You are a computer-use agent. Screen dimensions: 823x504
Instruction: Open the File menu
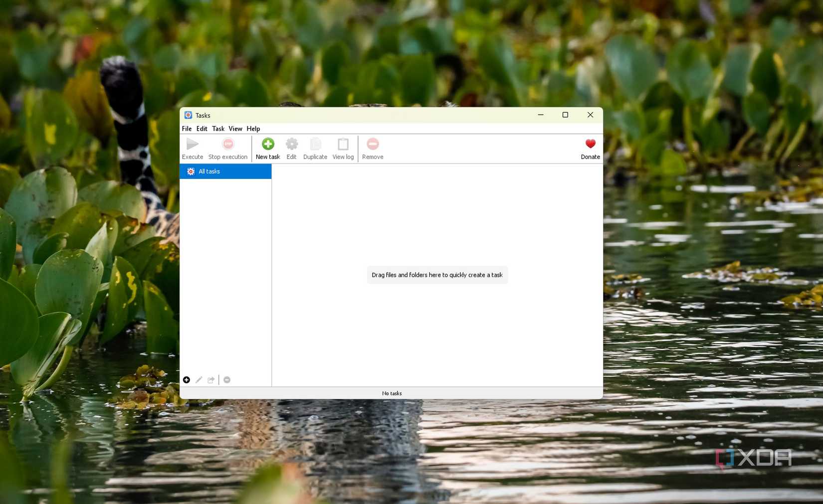point(186,129)
